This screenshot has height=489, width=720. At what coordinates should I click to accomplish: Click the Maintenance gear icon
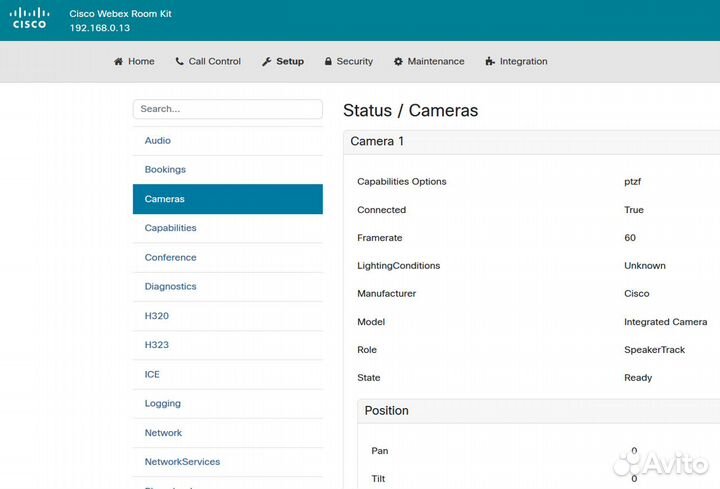pyautogui.click(x=398, y=62)
